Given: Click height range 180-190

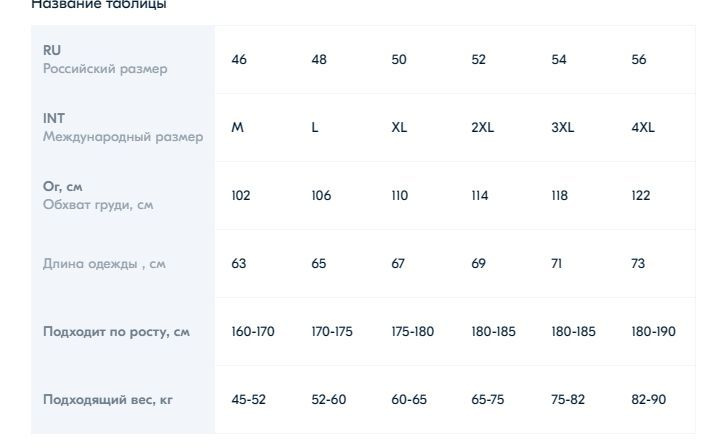Looking at the screenshot, I should click(653, 332).
